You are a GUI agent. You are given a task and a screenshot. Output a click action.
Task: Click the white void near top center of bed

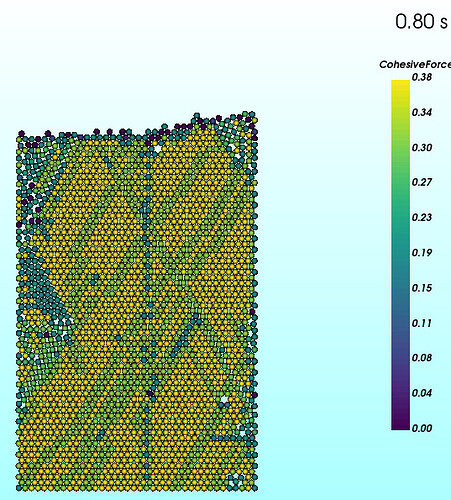point(157,148)
